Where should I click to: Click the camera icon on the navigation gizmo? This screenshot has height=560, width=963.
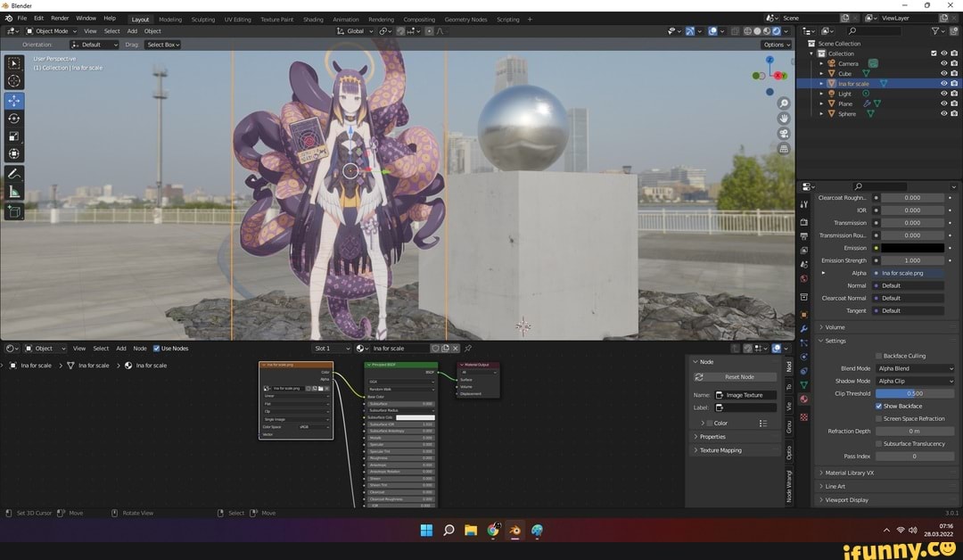tap(785, 132)
